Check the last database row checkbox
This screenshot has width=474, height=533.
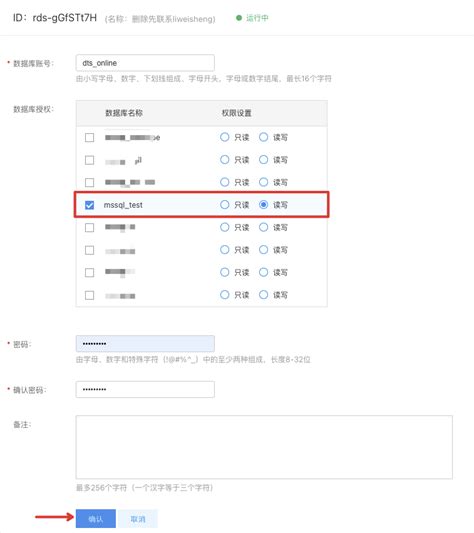[89, 295]
